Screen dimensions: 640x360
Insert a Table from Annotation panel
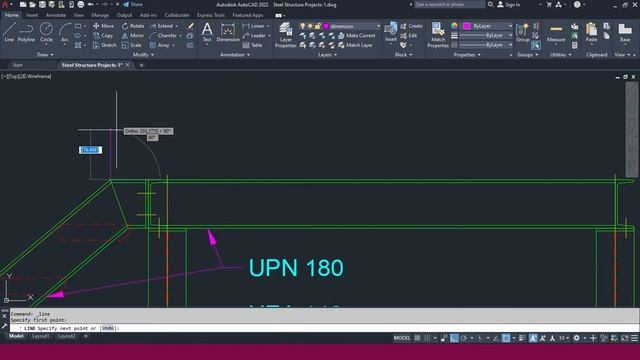253,45
